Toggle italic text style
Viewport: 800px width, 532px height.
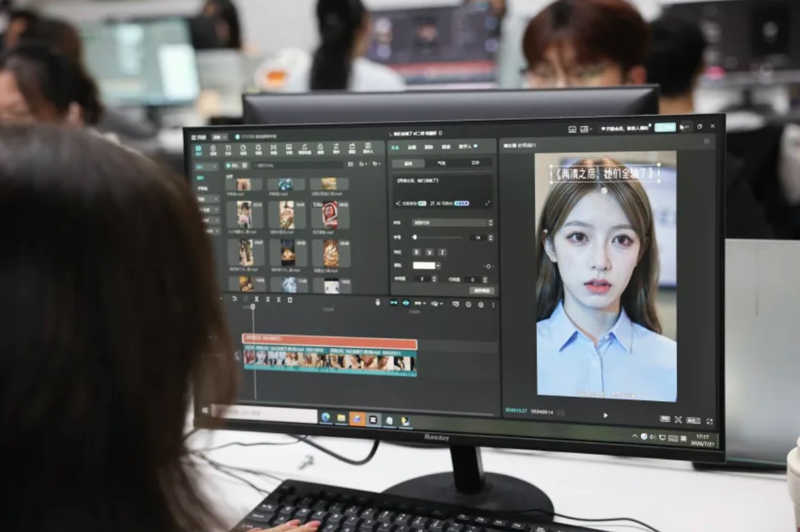[442, 252]
